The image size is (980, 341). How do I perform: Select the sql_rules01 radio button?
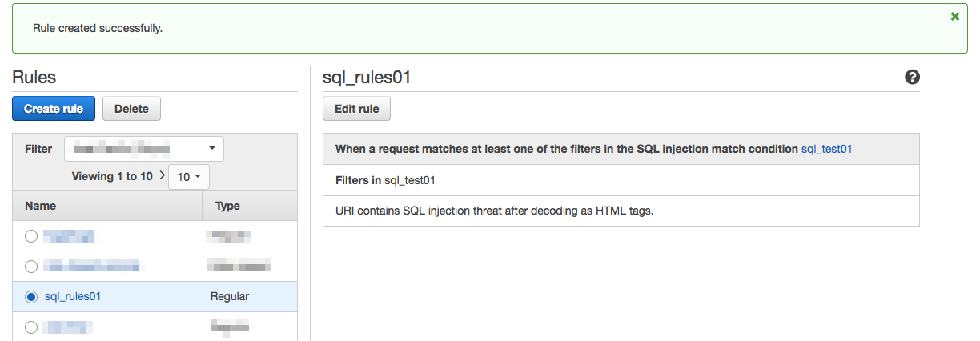31,297
